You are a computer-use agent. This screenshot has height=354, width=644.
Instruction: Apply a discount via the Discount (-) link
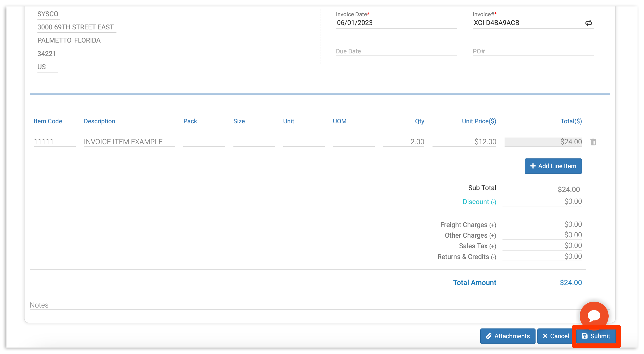[479, 202]
